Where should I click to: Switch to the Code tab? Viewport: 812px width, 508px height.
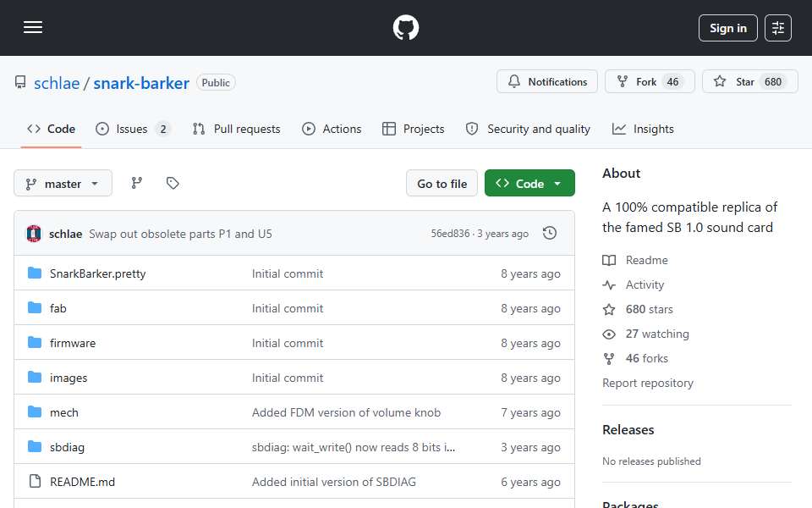pyautogui.click(x=51, y=129)
